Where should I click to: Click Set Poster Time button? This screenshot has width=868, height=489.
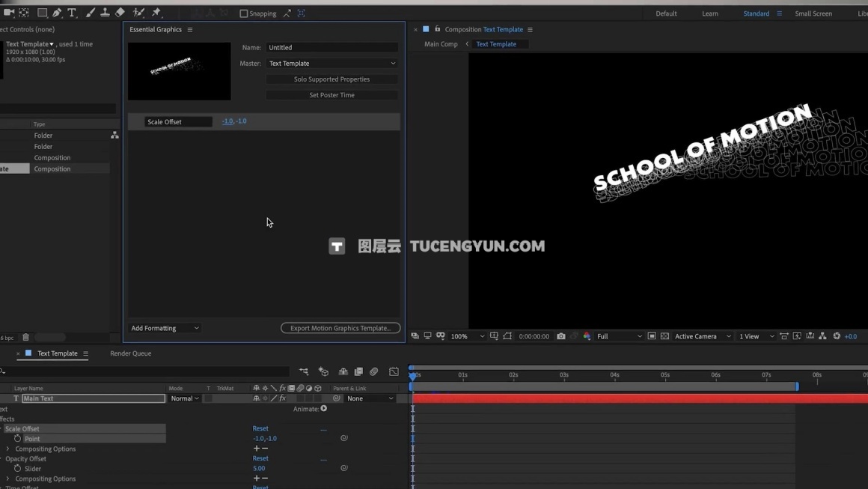(x=331, y=94)
